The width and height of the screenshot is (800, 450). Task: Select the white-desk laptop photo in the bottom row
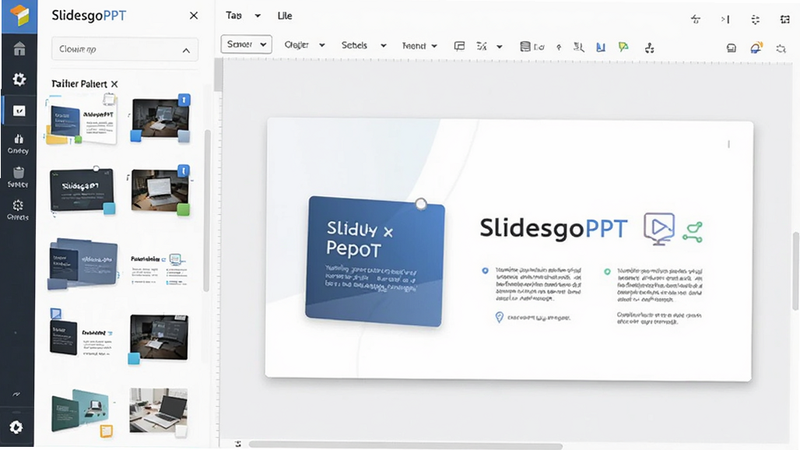(x=158, y=410)
